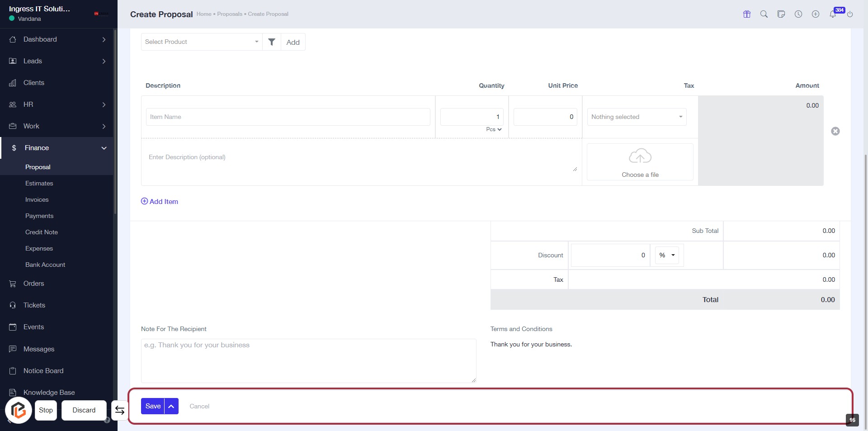Expand Save options arrow

[171, 406]
